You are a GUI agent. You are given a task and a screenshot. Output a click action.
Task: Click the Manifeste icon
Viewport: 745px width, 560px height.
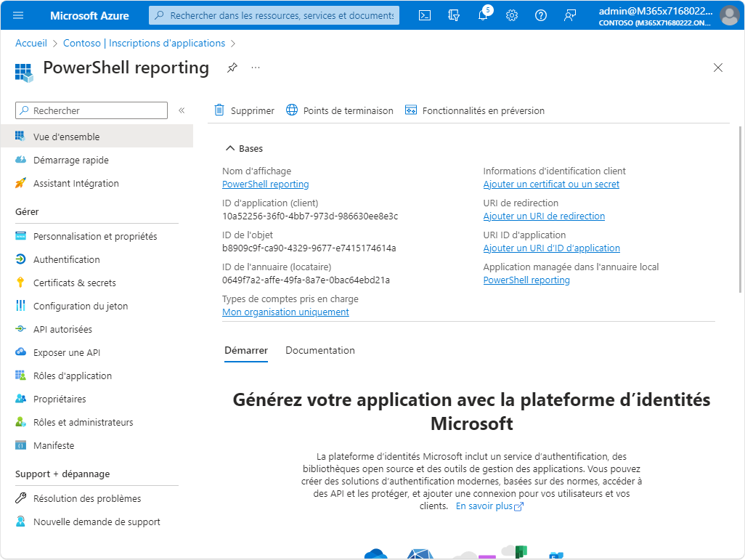click(x=20, y=445)
